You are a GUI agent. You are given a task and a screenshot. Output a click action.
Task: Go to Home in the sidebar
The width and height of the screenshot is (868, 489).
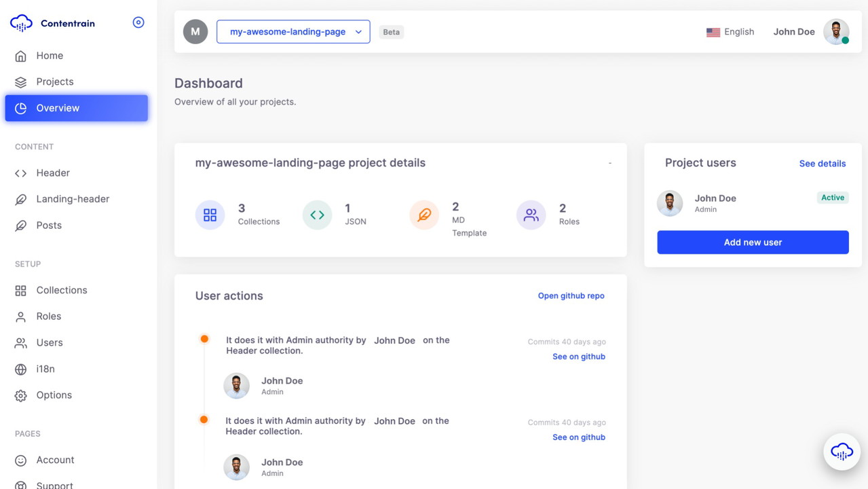(x=50, y=56)
